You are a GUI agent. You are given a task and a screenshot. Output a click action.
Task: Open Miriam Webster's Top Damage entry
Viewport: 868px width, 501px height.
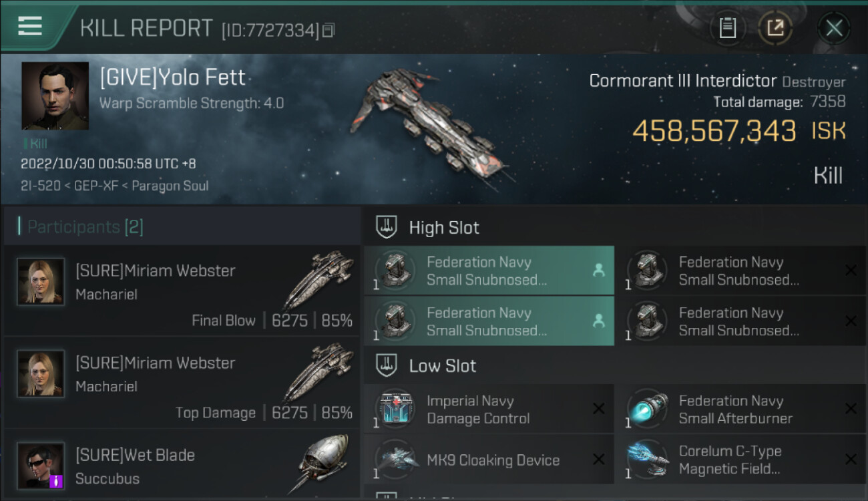point(182,383)
